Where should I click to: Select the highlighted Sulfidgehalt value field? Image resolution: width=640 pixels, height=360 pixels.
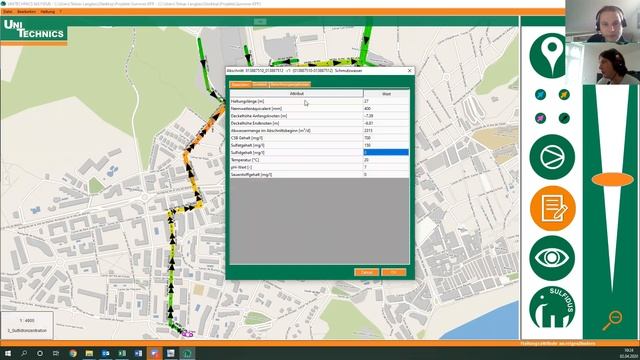tap(386, 152)
